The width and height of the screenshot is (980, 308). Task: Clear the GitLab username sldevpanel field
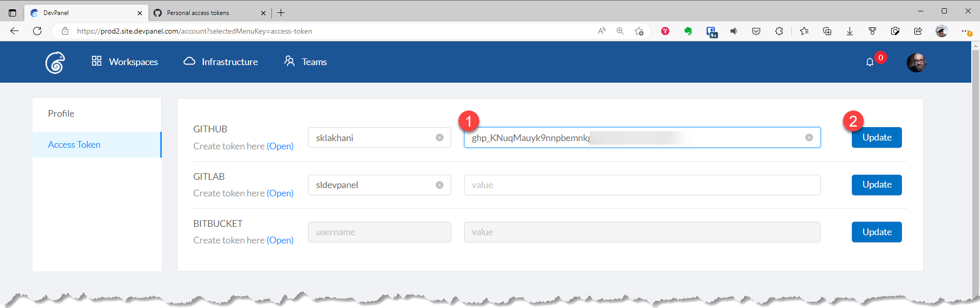click(439, 185)
